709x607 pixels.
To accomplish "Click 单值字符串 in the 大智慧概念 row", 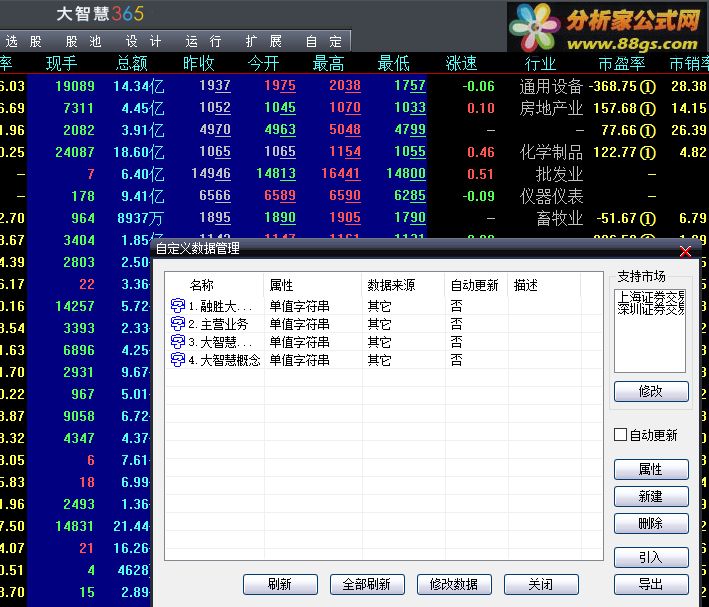I will click(x=299, y=360).
